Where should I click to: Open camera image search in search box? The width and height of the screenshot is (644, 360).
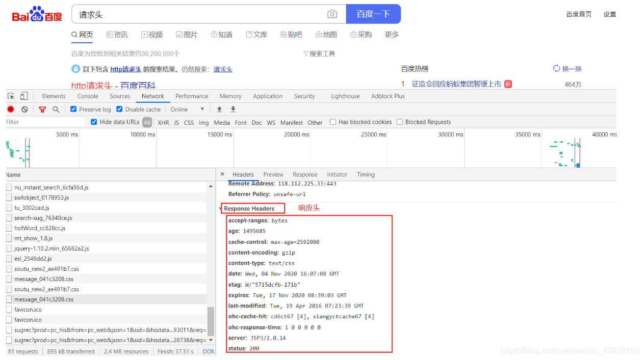(x=332, y=14)
